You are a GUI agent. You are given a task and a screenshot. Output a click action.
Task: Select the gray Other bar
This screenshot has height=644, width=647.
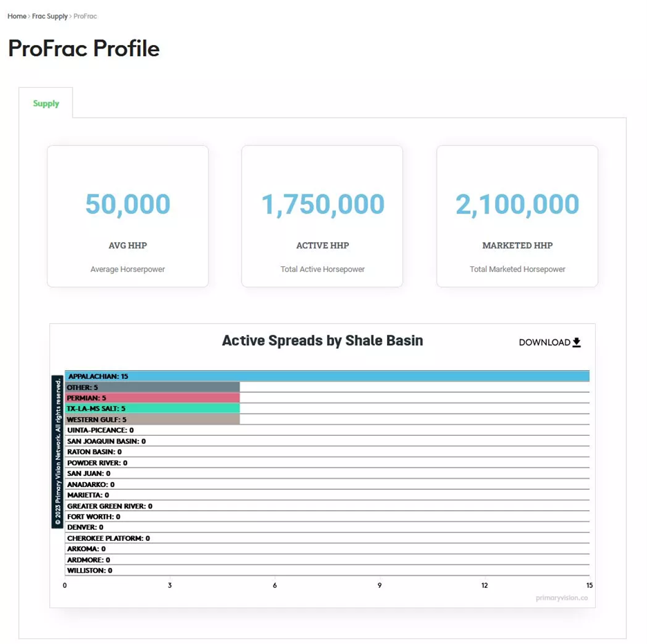click(x=152, y=387)
